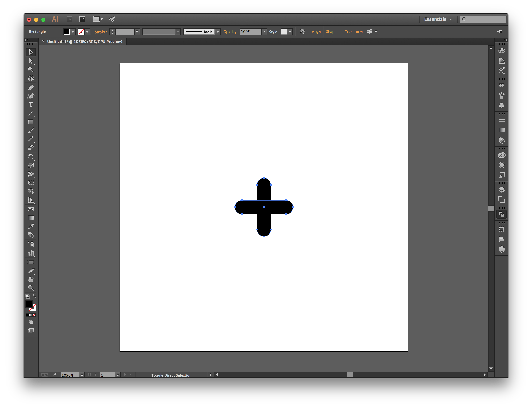Open the Color panel palette icon
This screenshot has width=532, height=410.
click(x=502, y=51)
